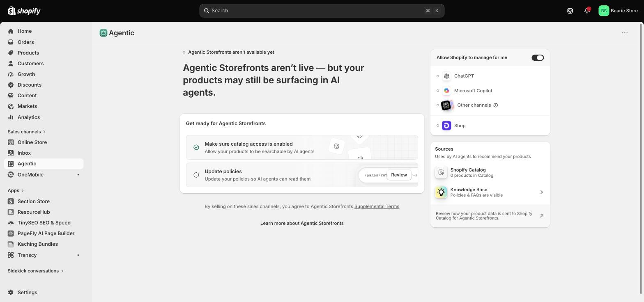Click the Knowledge Base lightbulb icon
This screenshot has width=644, height=302.
pos(441,192)
